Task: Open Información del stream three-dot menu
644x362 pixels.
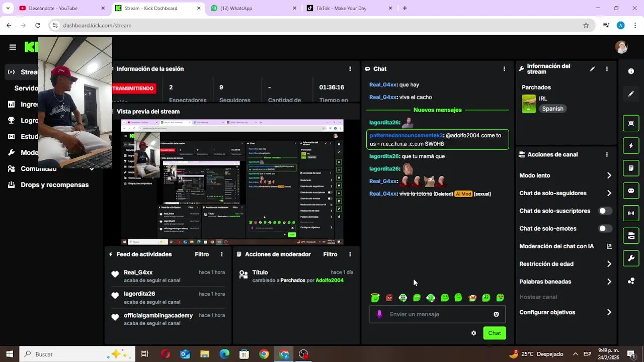Action: click(x=607, y=69)
